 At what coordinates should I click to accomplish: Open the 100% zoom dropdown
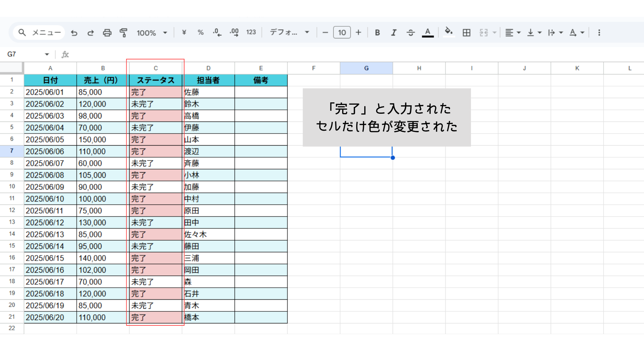click(152, 32)
